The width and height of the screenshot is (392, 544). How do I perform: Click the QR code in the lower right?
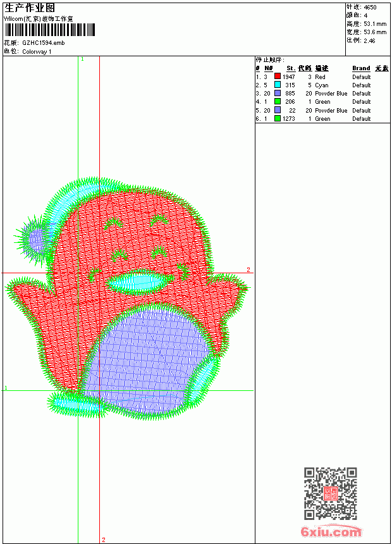(x=331, y=493)
